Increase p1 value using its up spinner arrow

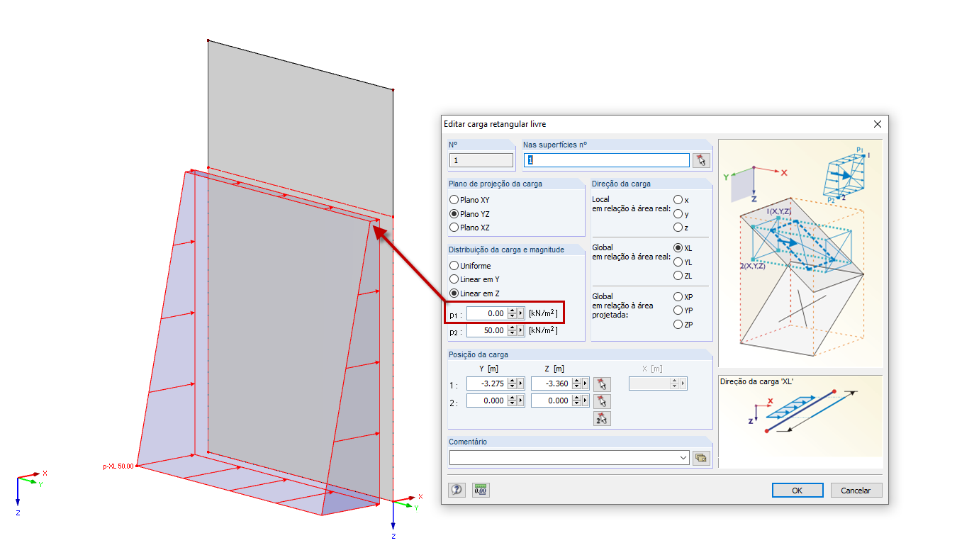coord(512,309)
